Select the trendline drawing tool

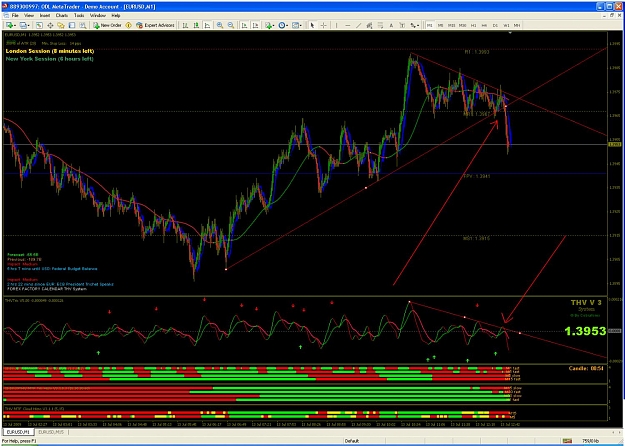358,25
